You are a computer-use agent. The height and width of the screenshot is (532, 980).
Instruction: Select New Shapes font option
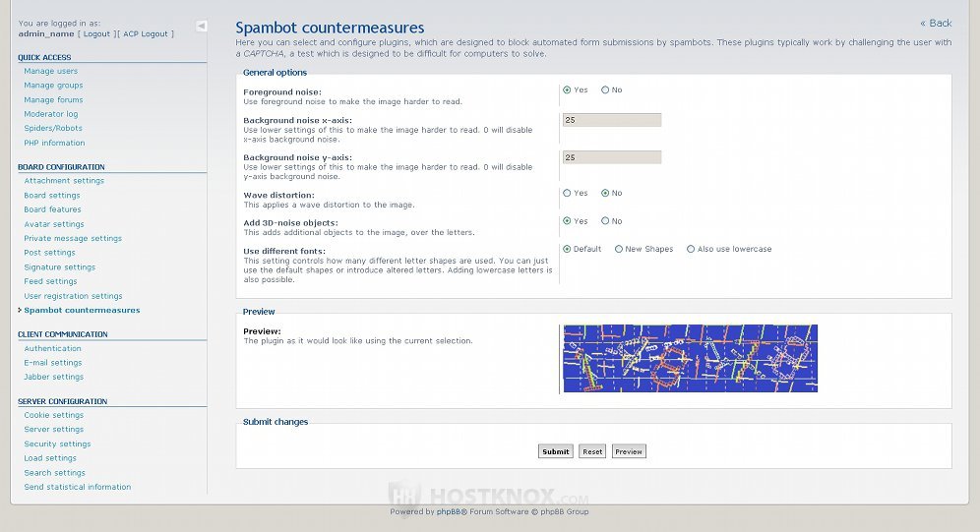pyautogui.click(x=619, y=249)
